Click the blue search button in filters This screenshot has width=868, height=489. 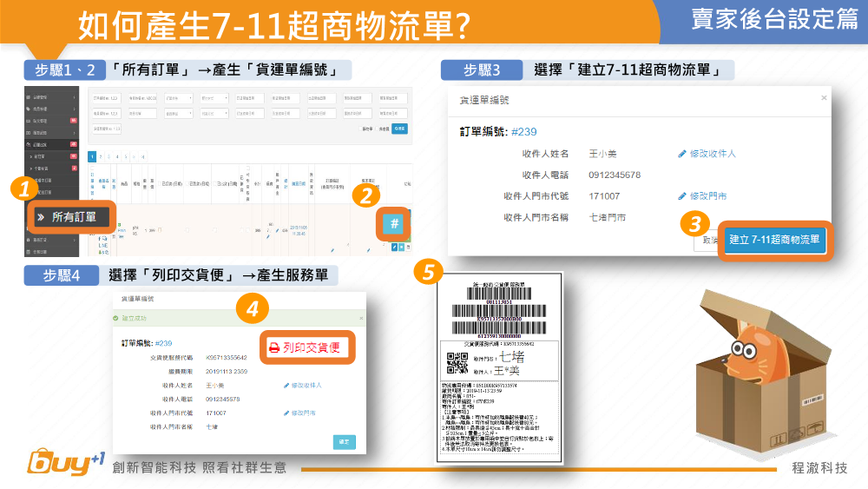point(398,128)
